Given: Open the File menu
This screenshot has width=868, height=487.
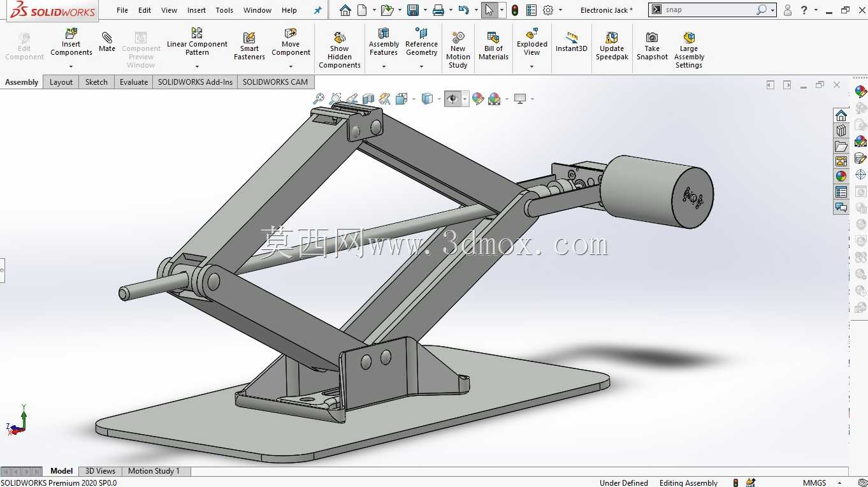Looking at the screenshot, I should [122, 10].
